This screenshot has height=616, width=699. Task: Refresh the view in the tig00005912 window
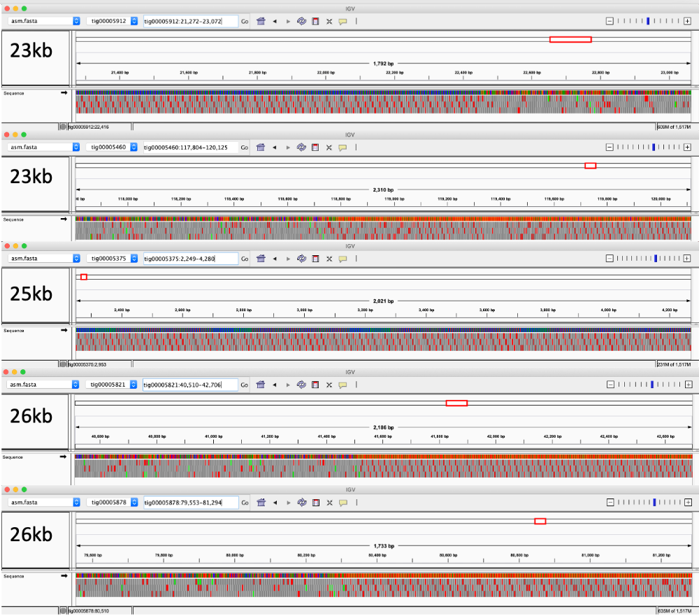pos(302,21)
